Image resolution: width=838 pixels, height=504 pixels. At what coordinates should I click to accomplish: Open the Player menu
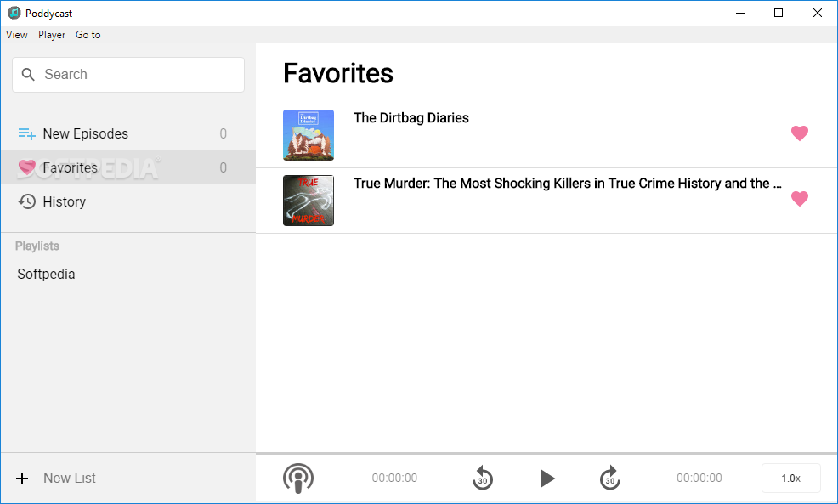tap(52, 35)
